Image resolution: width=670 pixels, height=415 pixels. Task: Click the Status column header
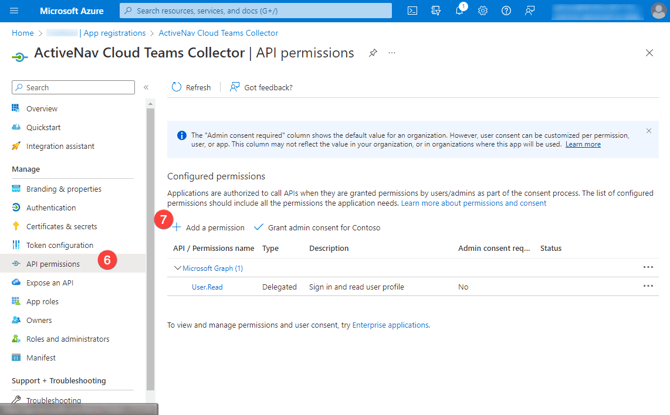[551, 248]
